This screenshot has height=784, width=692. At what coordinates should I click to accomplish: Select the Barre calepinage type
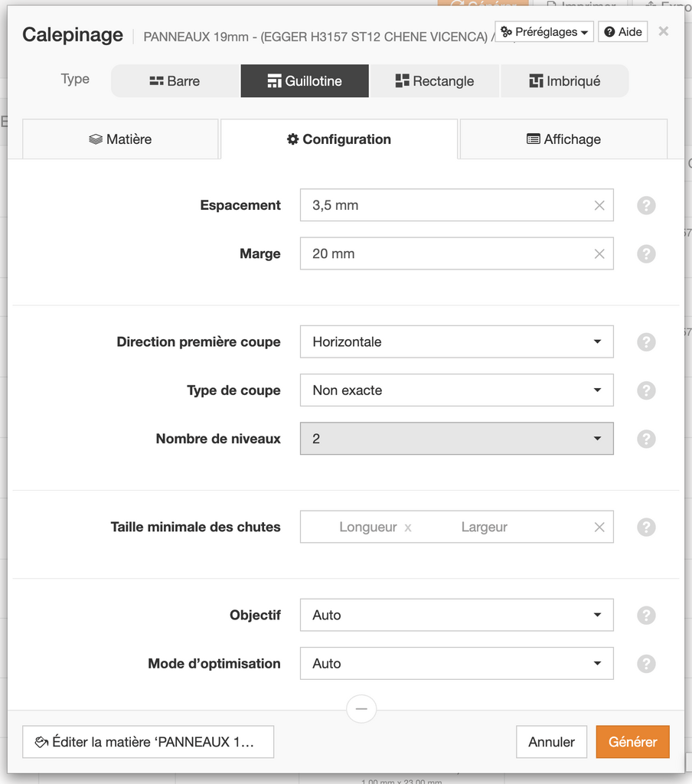[x=175, y=81]
